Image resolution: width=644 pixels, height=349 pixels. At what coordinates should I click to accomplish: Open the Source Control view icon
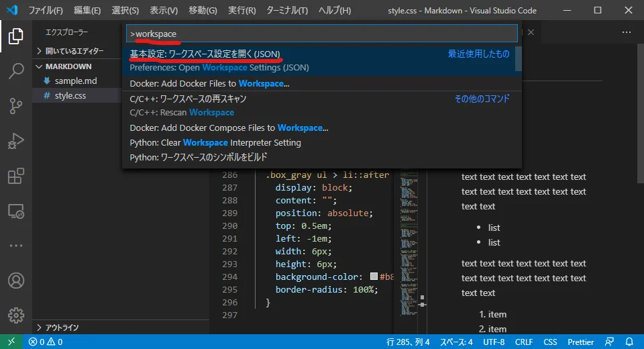[15, 105]
